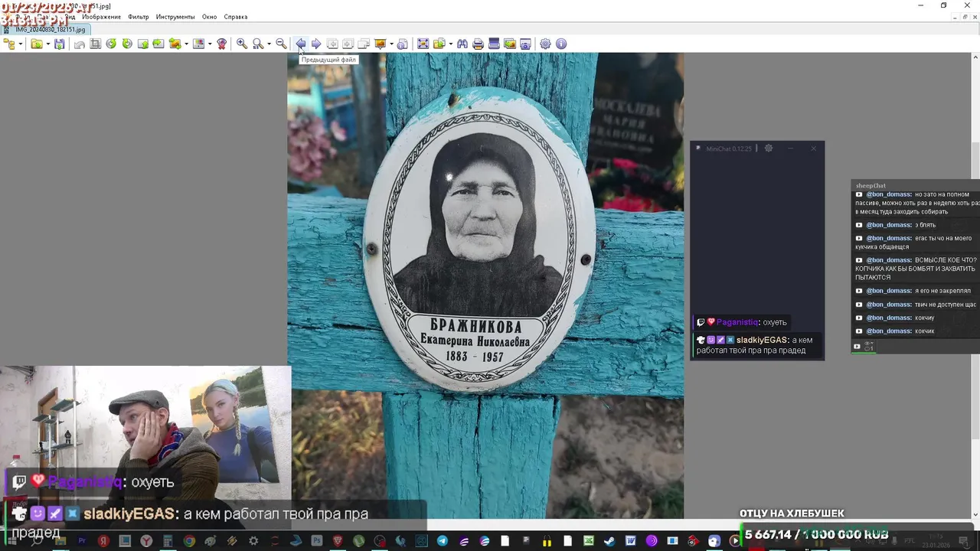Click Paganistiq message in MiniChat window
The image size is (980, 551).
pyautogui.click(x=743, y=322)
